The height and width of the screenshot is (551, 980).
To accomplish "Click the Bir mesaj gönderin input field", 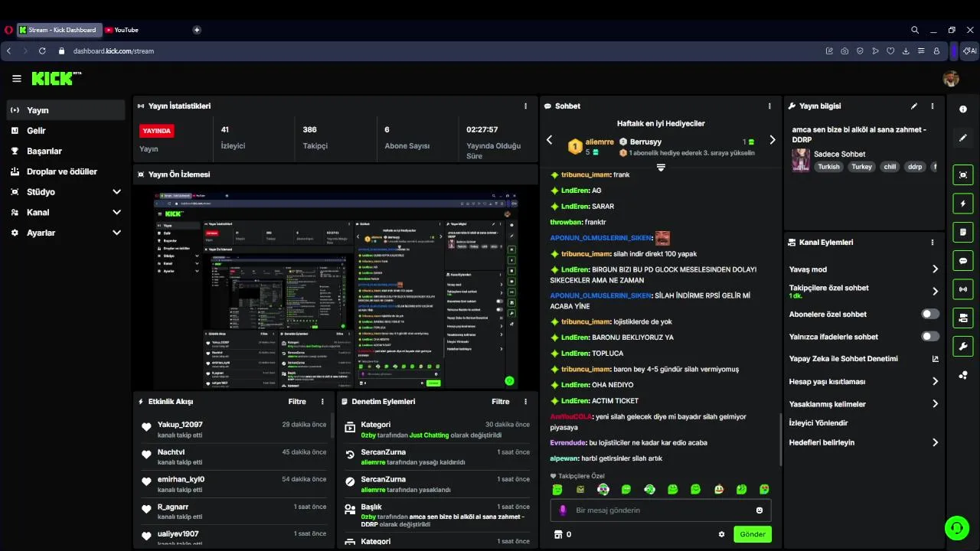I will pyautogui.click(x=660, y=510).
